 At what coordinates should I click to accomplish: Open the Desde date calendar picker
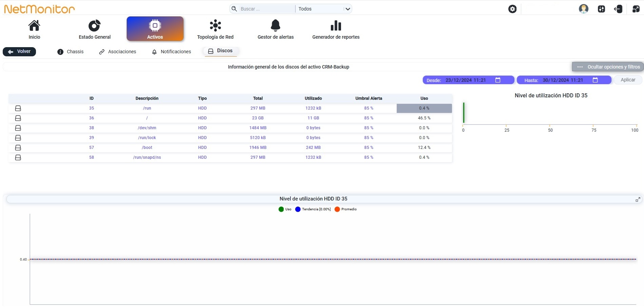pos(498,80)
